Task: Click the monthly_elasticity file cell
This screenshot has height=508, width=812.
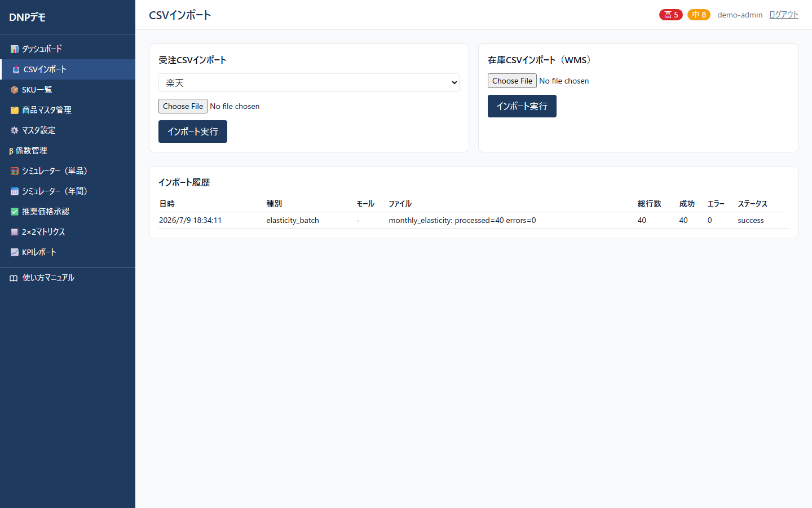Action: click(x=462, y=220)
